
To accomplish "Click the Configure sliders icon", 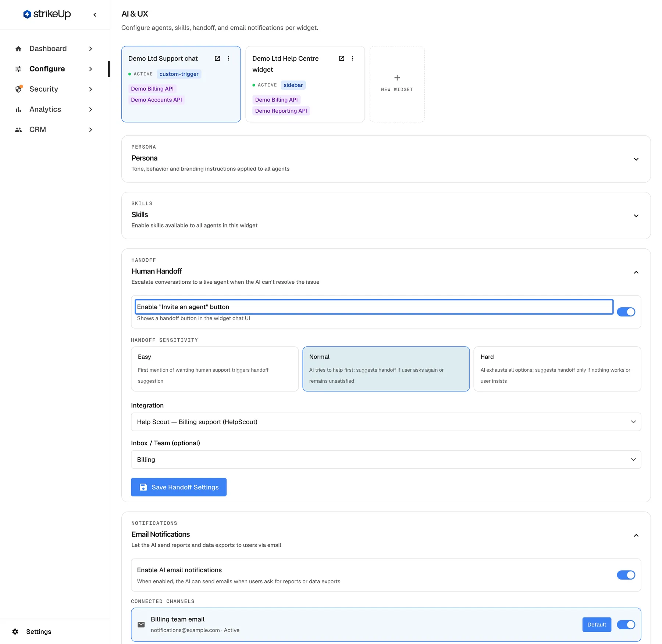I will point(18,69).
